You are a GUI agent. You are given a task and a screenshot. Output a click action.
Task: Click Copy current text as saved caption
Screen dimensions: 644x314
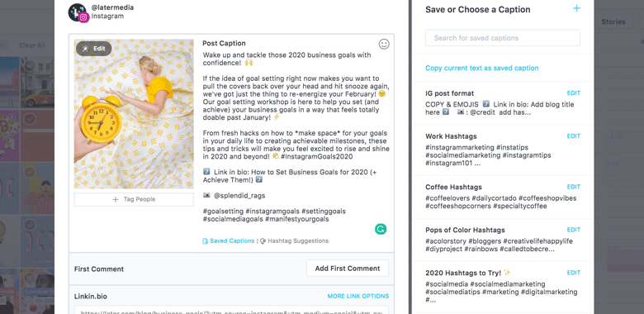(482, 69)
